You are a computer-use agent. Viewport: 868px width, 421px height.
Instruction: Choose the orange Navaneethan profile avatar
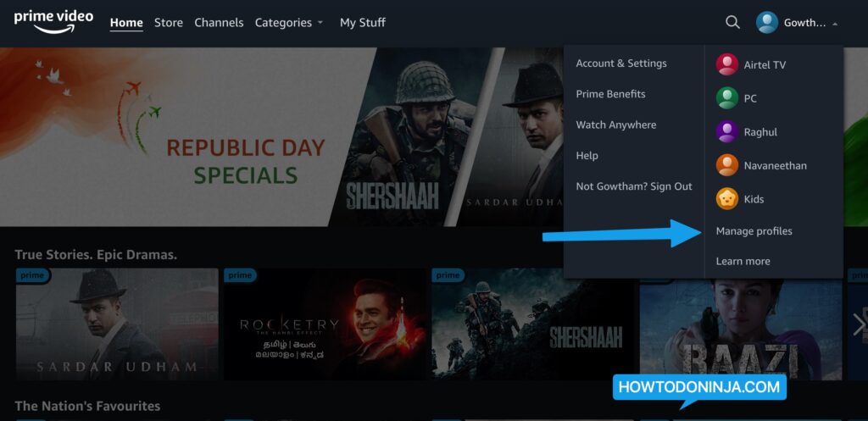click(x=726, y=165)
